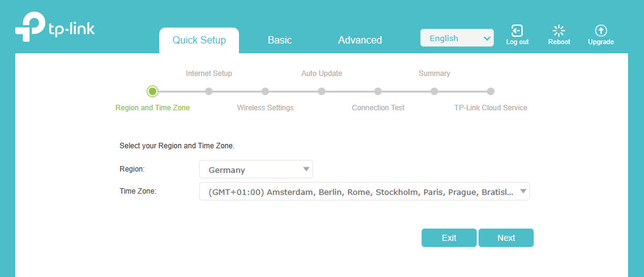This screenshot has height=277, width=644.
Task: Click the Internet Setup step dot
Action: [209, 91]
